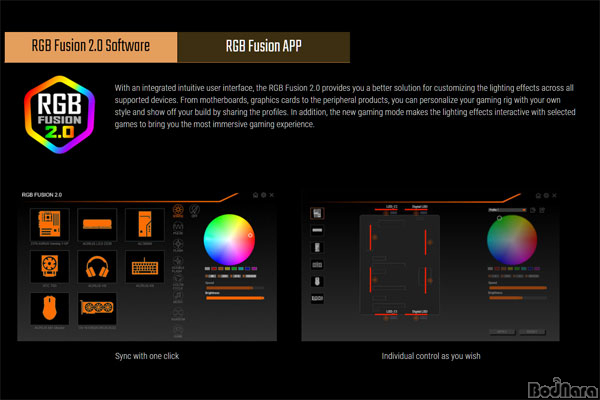
Task: Select the ATC 700 CPU cooler tile
Action: coord(50,267)
